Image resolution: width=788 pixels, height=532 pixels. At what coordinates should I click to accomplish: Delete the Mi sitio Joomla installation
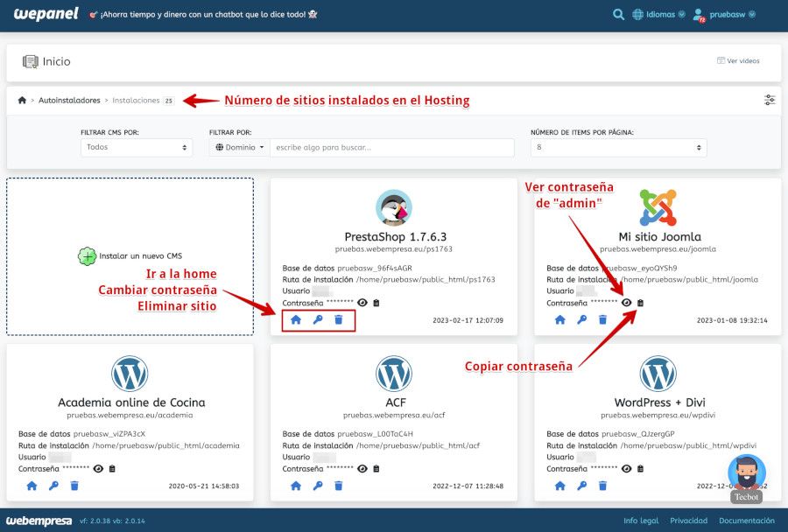point(602,319)
